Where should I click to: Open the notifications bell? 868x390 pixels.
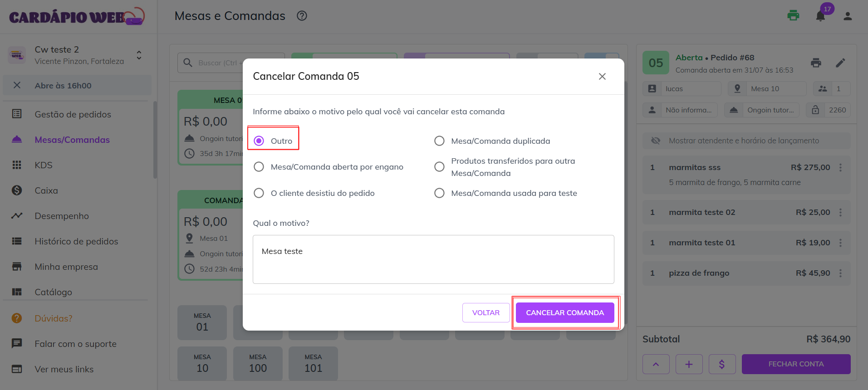pos(820,16)
